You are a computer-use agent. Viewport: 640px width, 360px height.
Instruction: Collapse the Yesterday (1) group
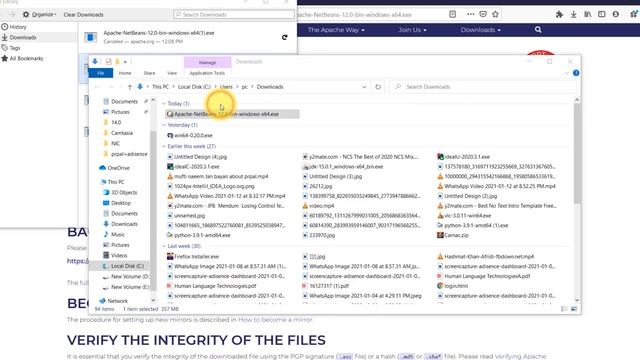pos(164,125)
